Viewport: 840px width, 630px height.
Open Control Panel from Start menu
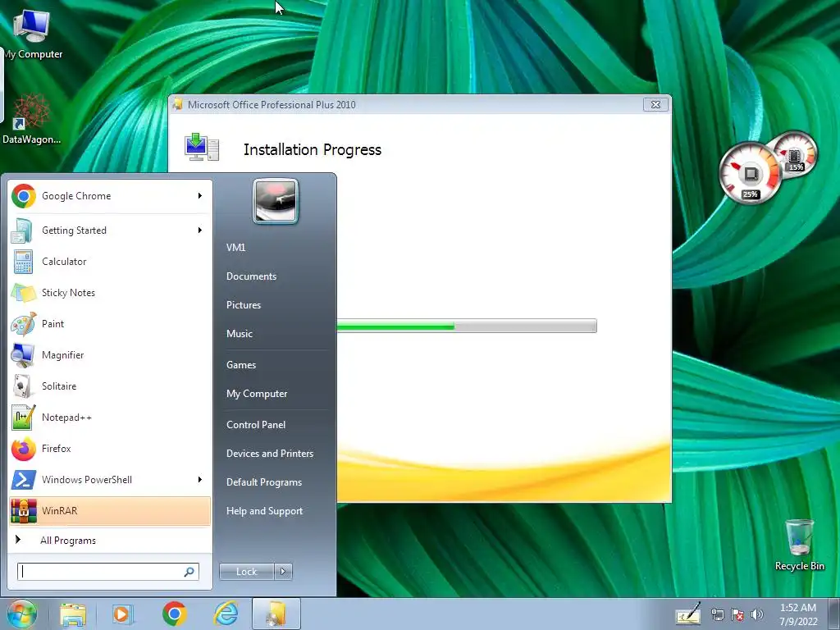coord(256,425)
